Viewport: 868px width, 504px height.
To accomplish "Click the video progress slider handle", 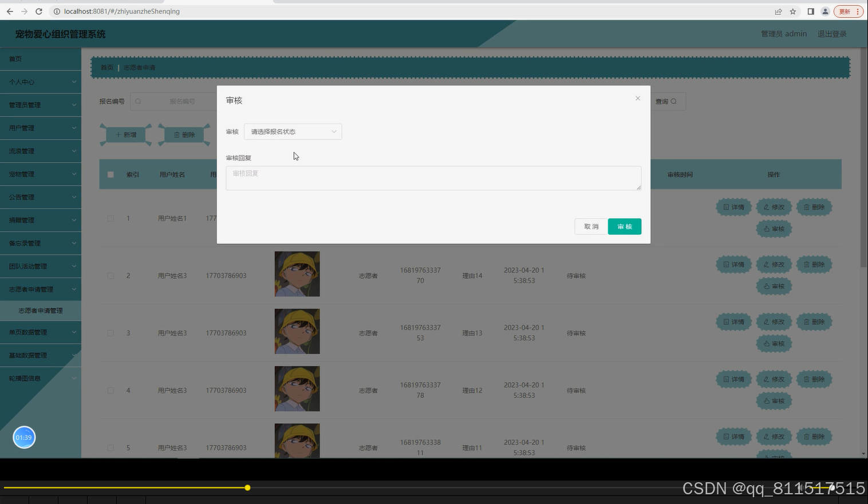I will tap(247, 488).
